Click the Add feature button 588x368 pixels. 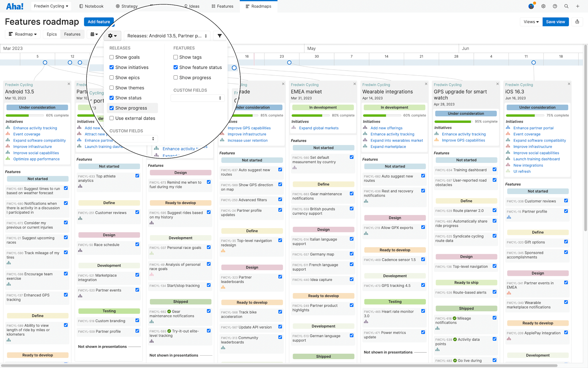[x=99, y=22]
